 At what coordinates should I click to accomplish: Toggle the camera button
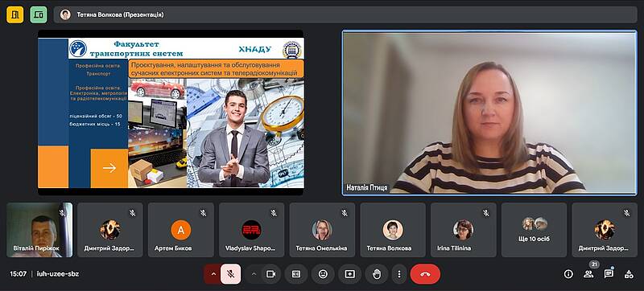coord(271,274)
